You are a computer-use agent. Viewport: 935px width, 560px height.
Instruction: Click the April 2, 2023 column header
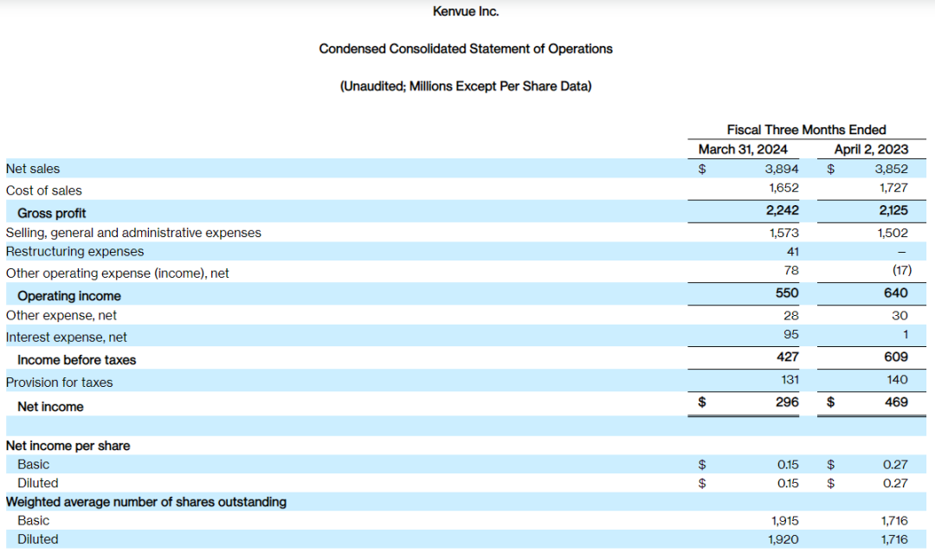871,149
